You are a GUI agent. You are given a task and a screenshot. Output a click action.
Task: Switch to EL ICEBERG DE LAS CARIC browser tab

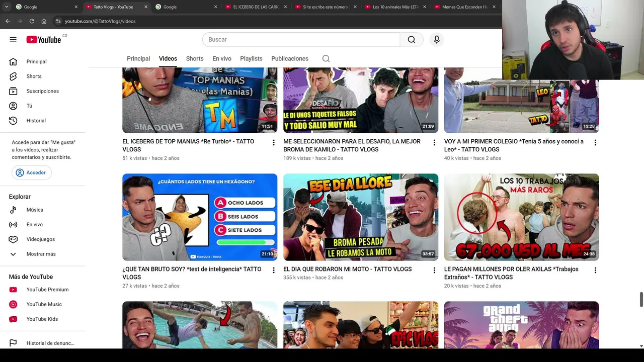click(x=257, y=7)
